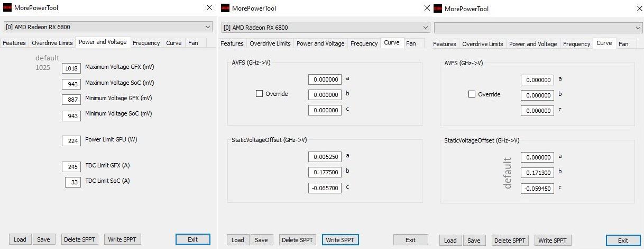Screen dimensions: 644x249
Task: Open Frequency tab in right window
Action: point(577,44)
